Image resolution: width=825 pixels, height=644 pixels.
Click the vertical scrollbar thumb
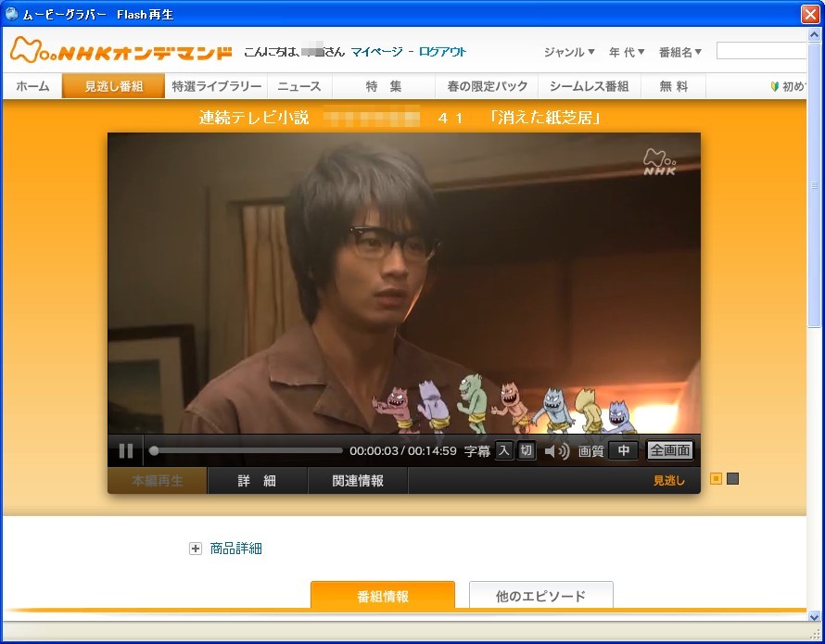click(814, 185)
